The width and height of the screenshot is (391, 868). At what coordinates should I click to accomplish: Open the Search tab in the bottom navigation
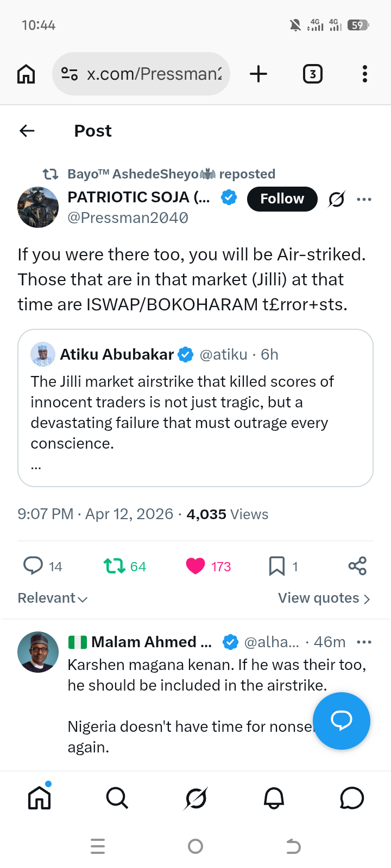point(117,798)
